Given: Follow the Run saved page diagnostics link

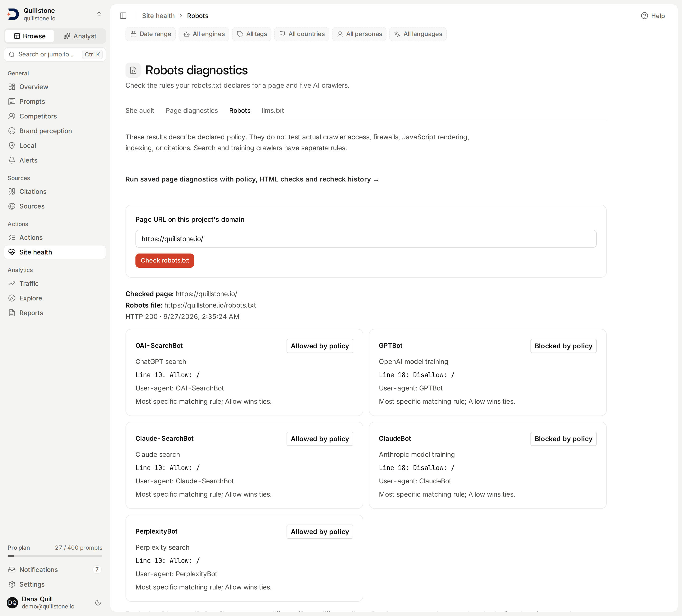Looking at the screenshot, I should (252, 179).
